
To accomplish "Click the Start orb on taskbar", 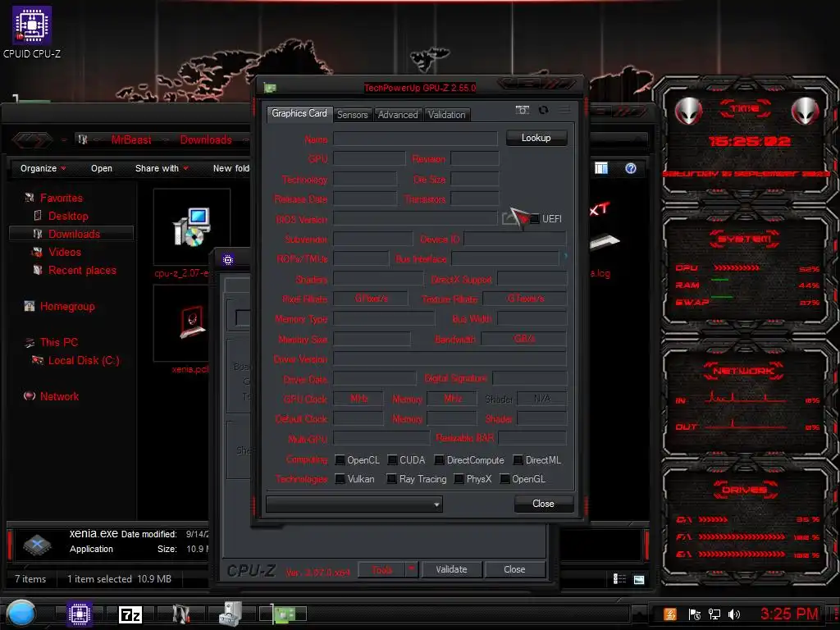I will click(21, 614).
